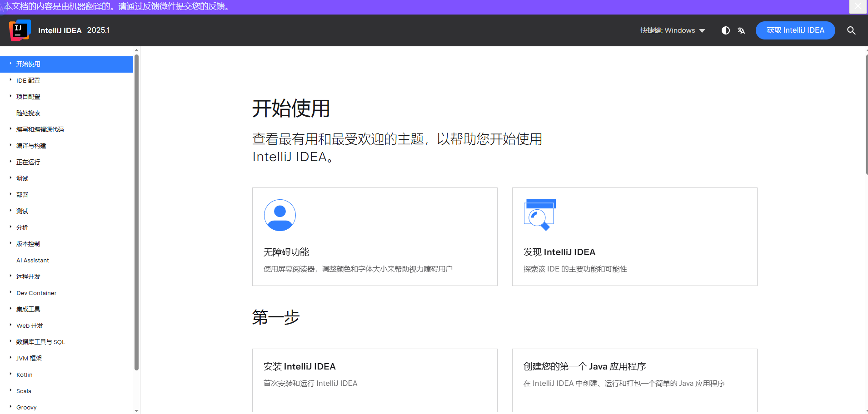This screenshot has height=414, width=868.
Task: Click the accessibility person icon on 无障碍功能 card
Action: [x=279, y=215]
